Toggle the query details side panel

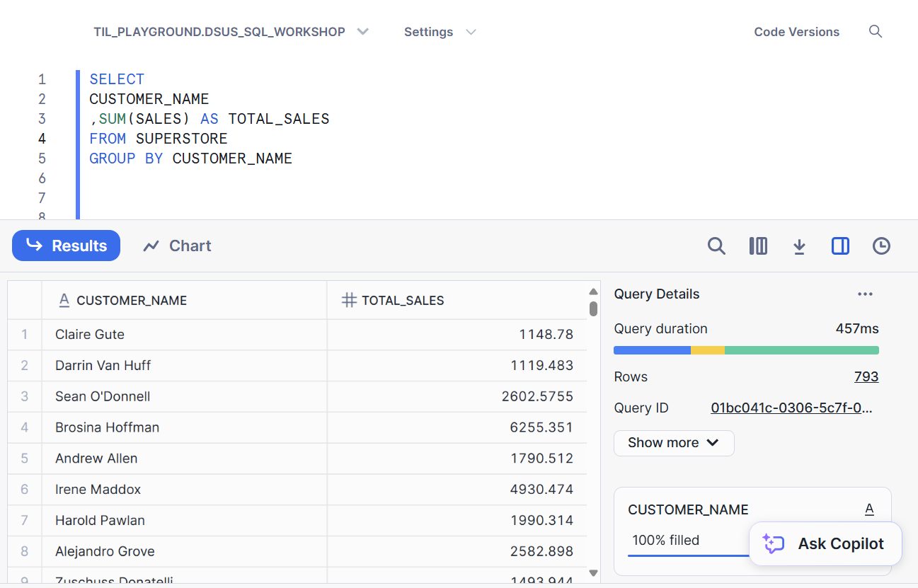coord(840,246)
